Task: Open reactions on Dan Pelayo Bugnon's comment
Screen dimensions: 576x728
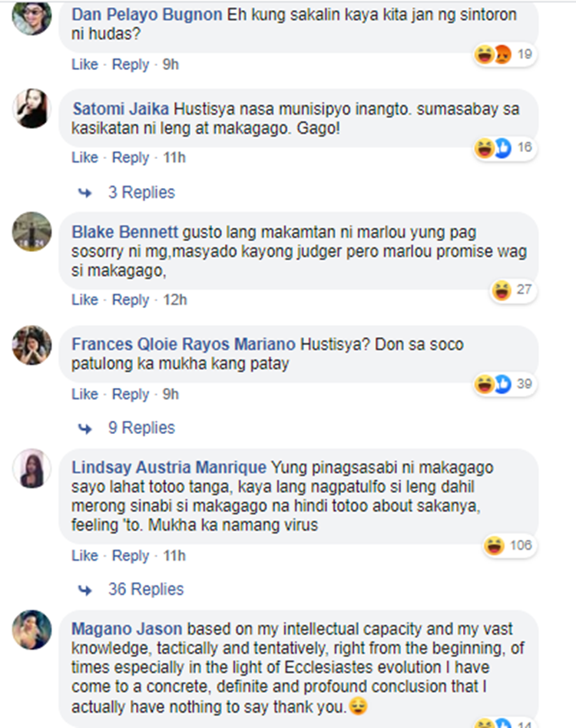Action: [x=505, y=55]
